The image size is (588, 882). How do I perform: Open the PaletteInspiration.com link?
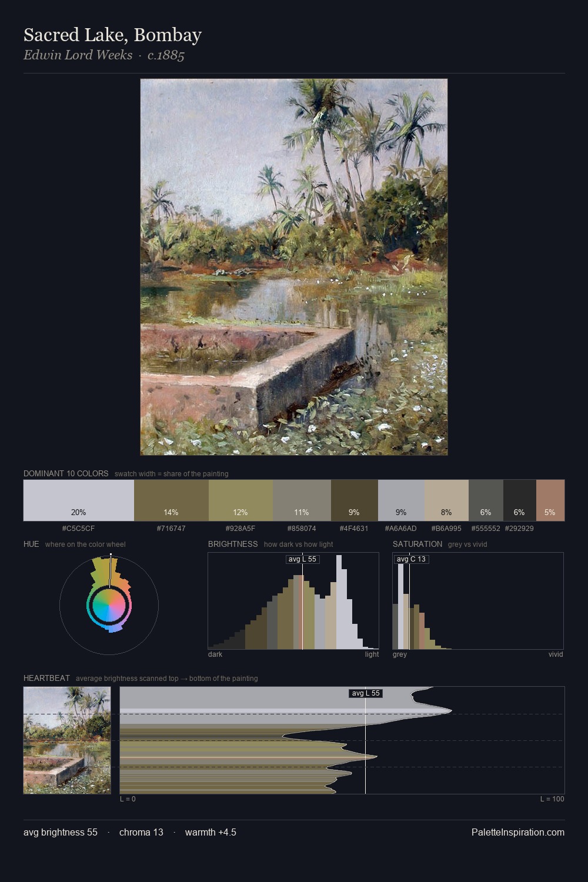coord(518,832)
